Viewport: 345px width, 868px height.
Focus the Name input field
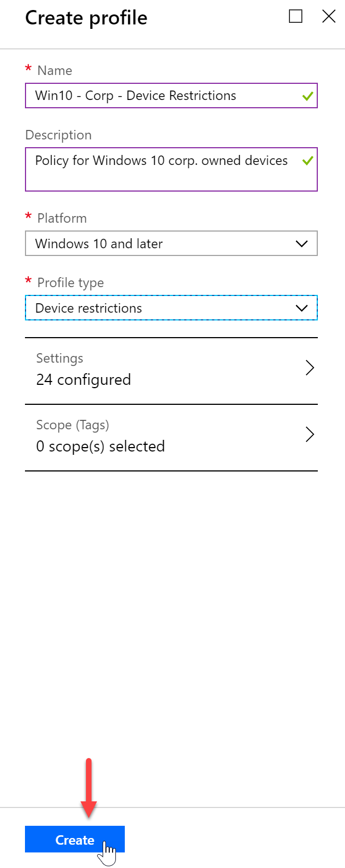(x=171, y=96)
